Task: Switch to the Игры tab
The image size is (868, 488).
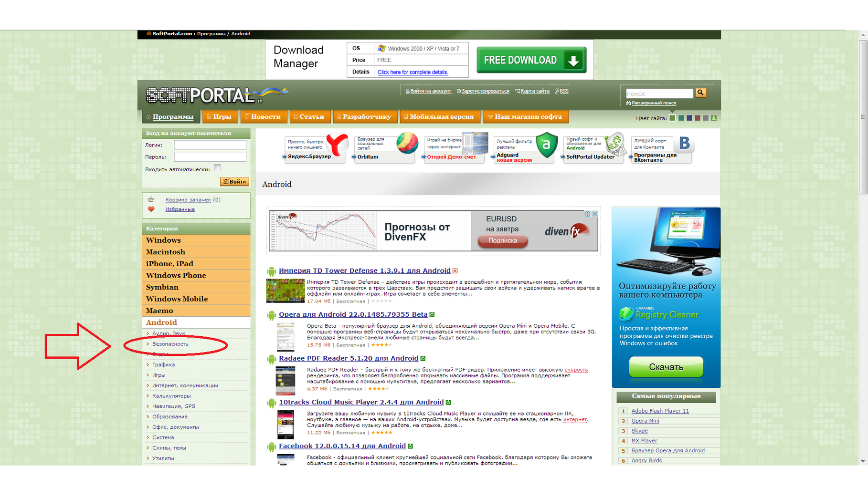Action: click(x=219, y=117)
